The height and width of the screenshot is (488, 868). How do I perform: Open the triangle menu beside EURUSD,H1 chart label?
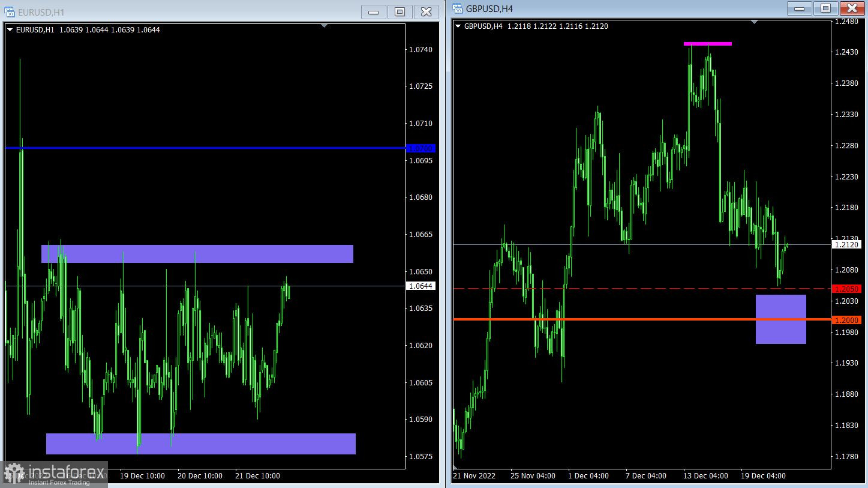coord(10,29)
